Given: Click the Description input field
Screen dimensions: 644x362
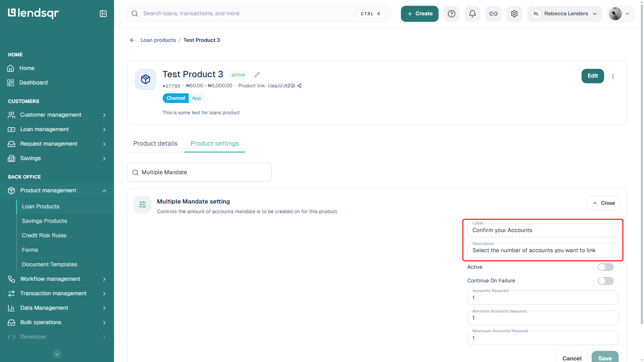Looking at the screenshot, I should (x=543, y=250).
